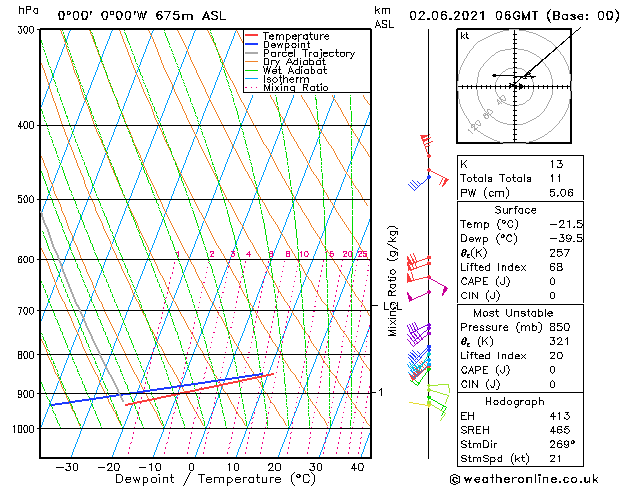Click the 'kt' label in the hodograph
629x486 pixels.
click(x=465, y=36)
